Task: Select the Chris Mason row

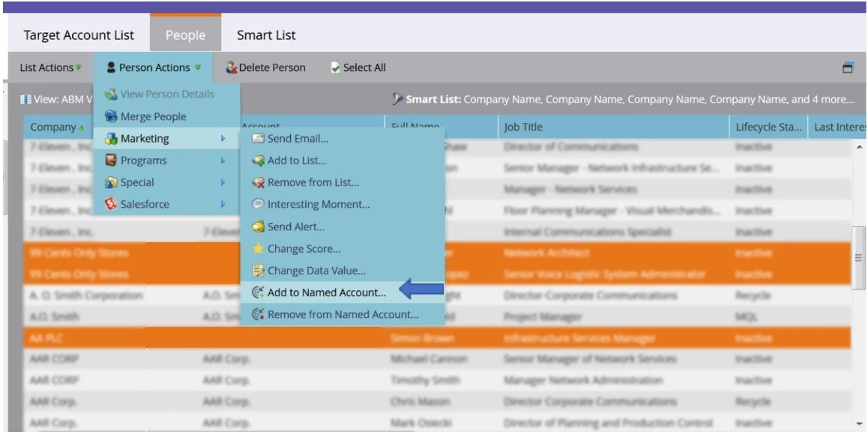Action: point(437,402)
